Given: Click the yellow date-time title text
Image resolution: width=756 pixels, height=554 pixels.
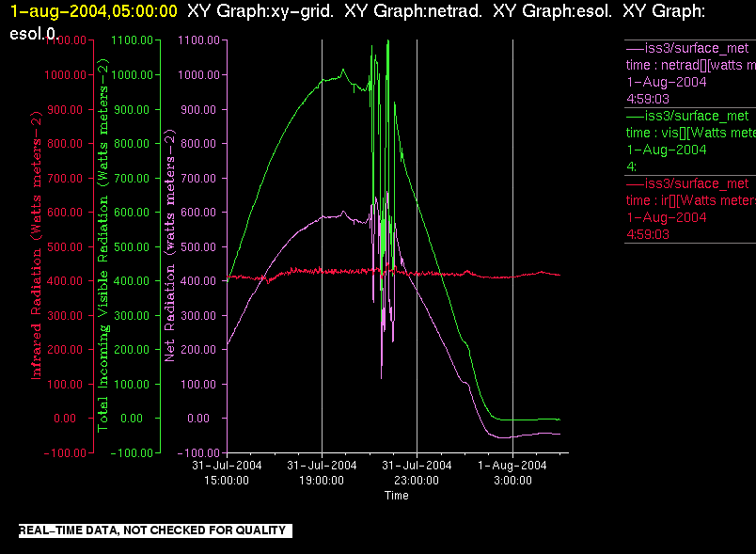Looking at the screenshot, I should [93, 11].
